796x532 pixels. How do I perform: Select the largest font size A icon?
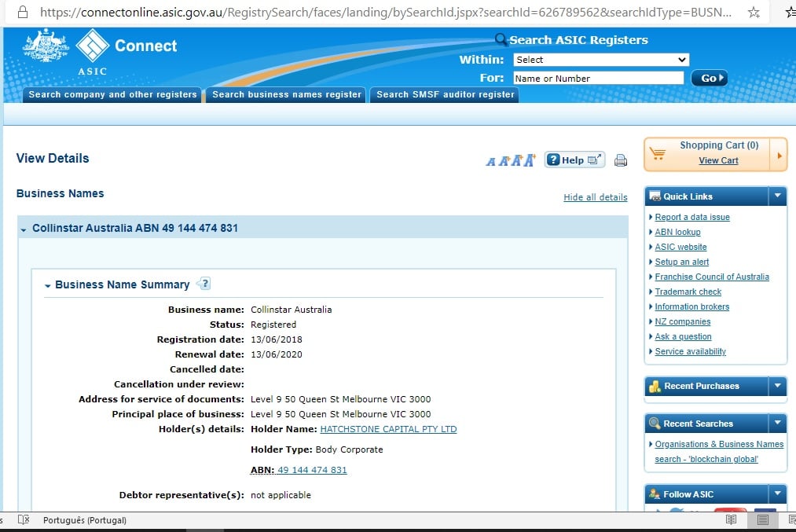(529, 160)
